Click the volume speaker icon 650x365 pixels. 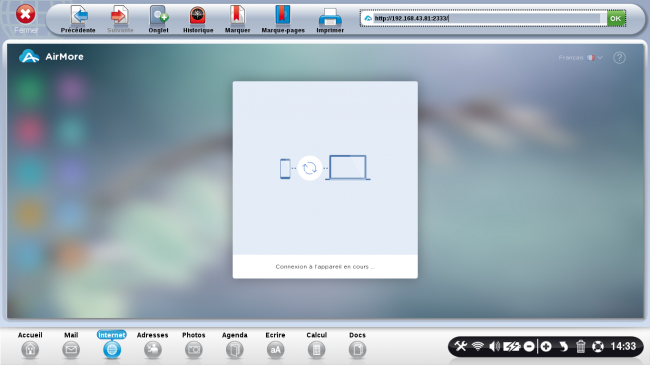pyautogui.click(x=494, y=346)
